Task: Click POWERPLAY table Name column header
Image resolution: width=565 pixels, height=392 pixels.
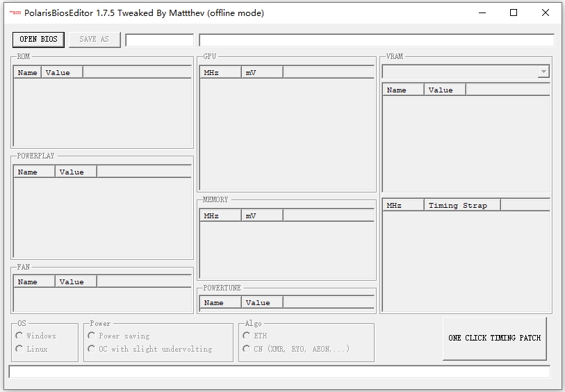Action: pyautogui.click(x=35, y=172)
